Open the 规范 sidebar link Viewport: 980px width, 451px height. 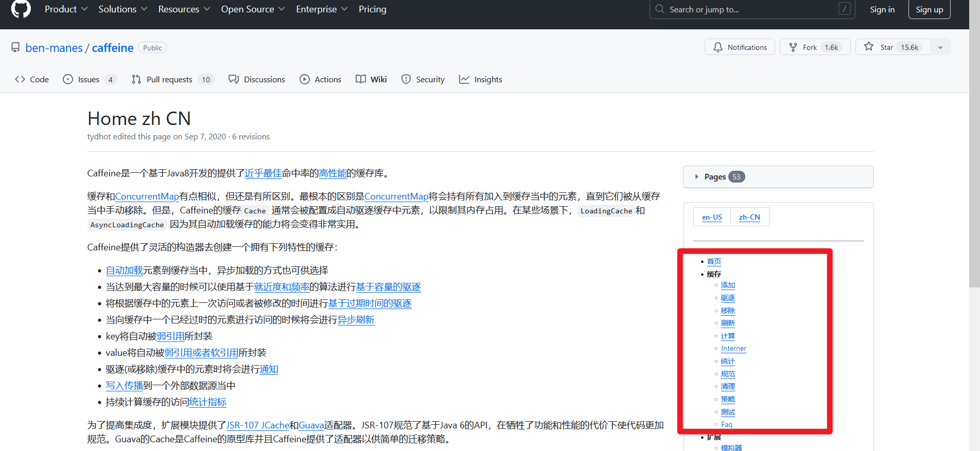tap(728, 374)
